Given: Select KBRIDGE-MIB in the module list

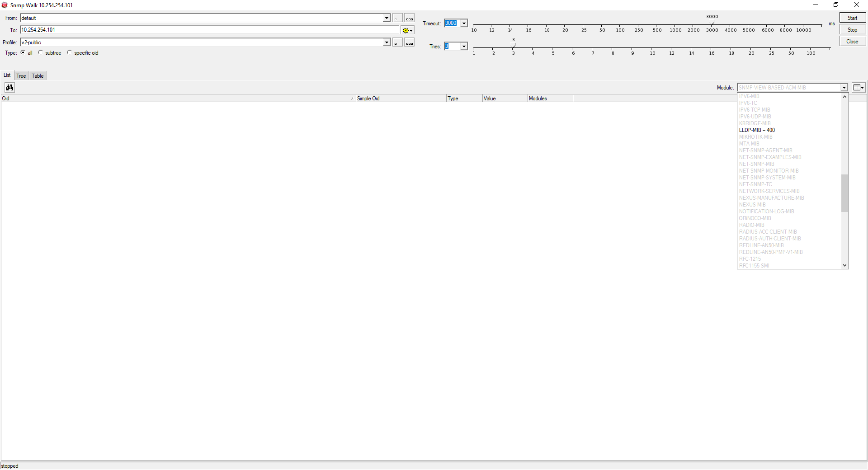Looking at the screenshot, I should pyautogui.click(x=755, y=123).
